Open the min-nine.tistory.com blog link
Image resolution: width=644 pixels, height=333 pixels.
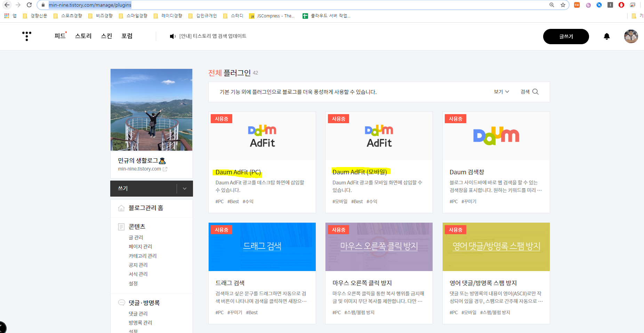[x=139, y=169]
